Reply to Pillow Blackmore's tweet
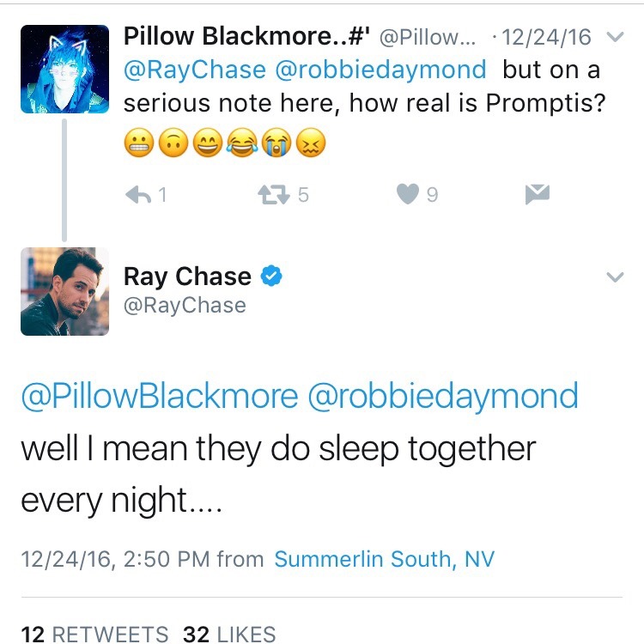644x644 pixels. click(x=138, y=195)
